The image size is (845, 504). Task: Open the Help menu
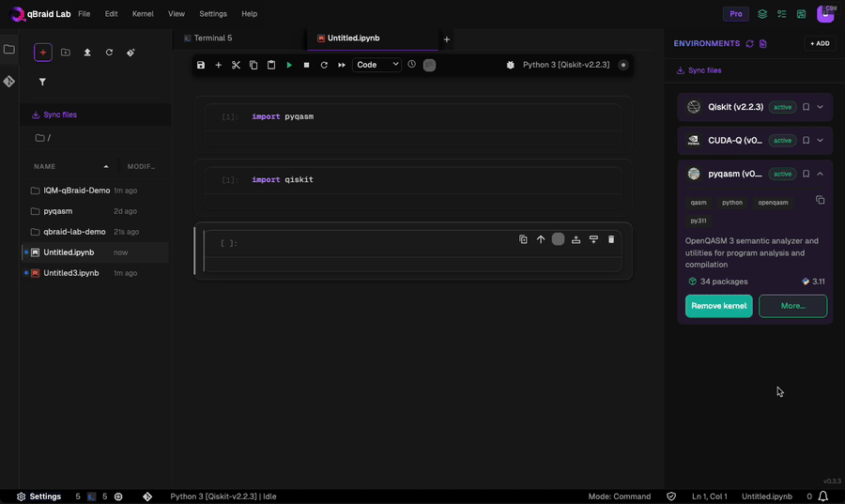click(x=249, y=14)
